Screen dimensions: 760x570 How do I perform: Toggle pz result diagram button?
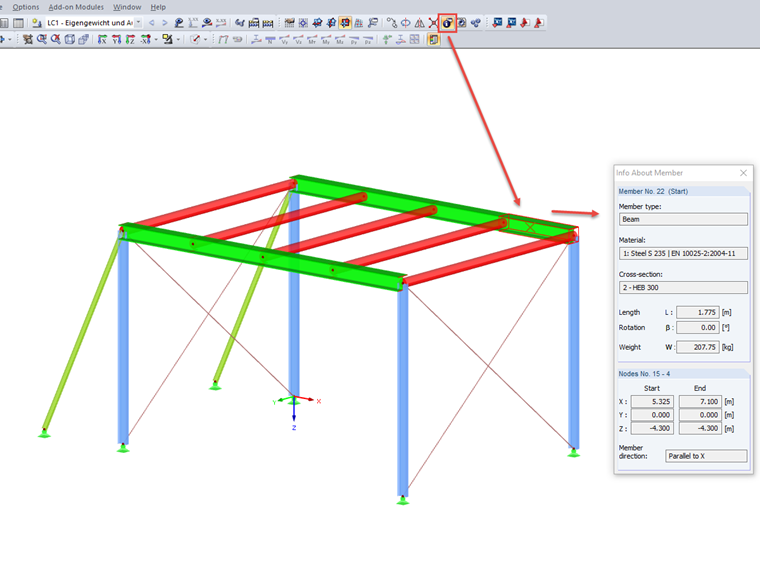click(368, 40)
